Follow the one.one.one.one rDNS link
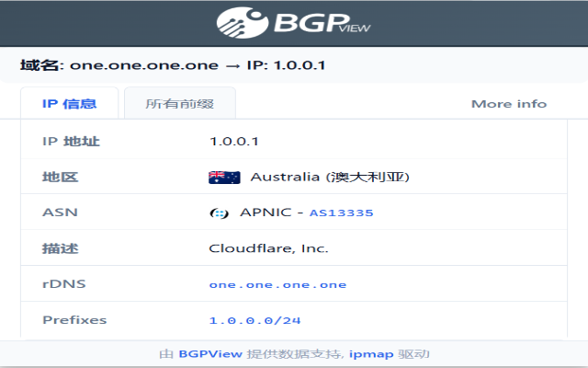 click(x=277, y=285)
